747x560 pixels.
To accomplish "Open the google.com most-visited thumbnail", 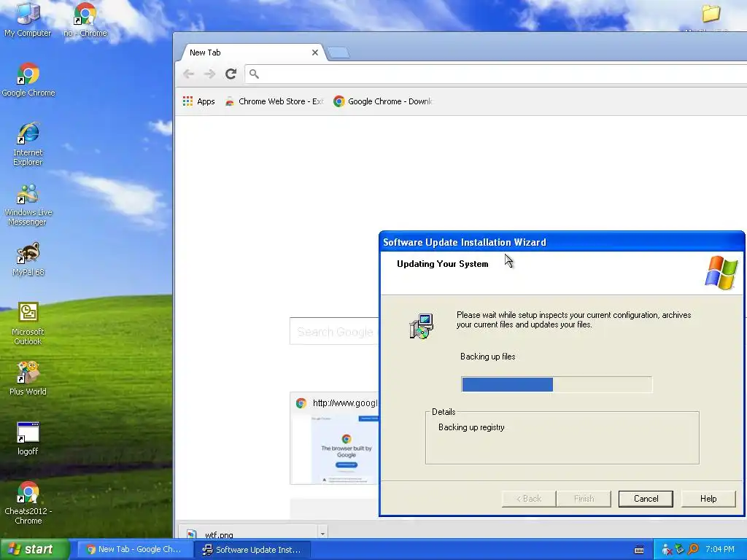I will click(334, 438).
